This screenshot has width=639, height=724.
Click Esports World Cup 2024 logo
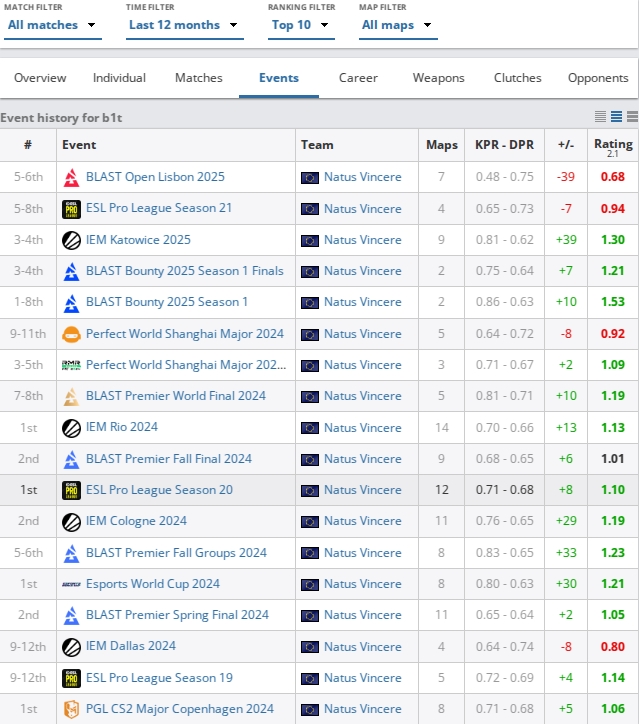tap(71, 585)
